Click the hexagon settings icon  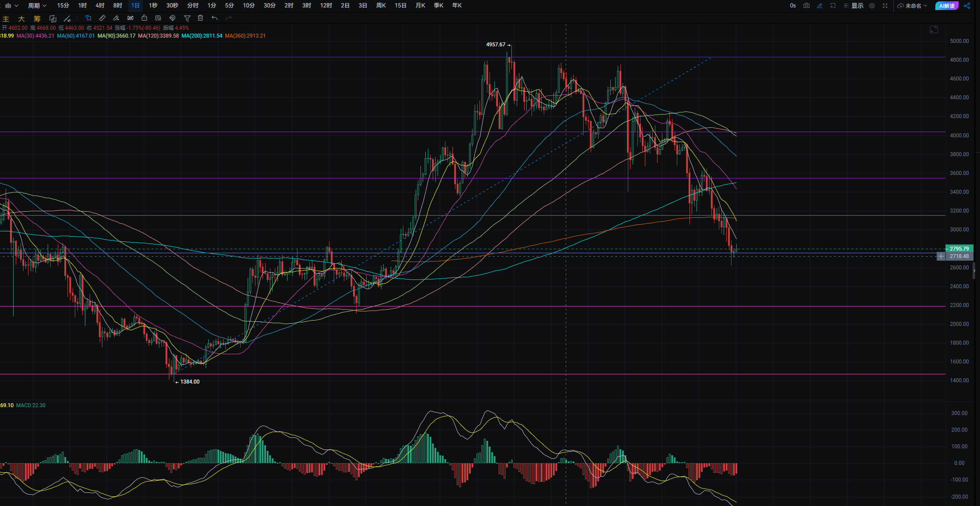[872, 6]
